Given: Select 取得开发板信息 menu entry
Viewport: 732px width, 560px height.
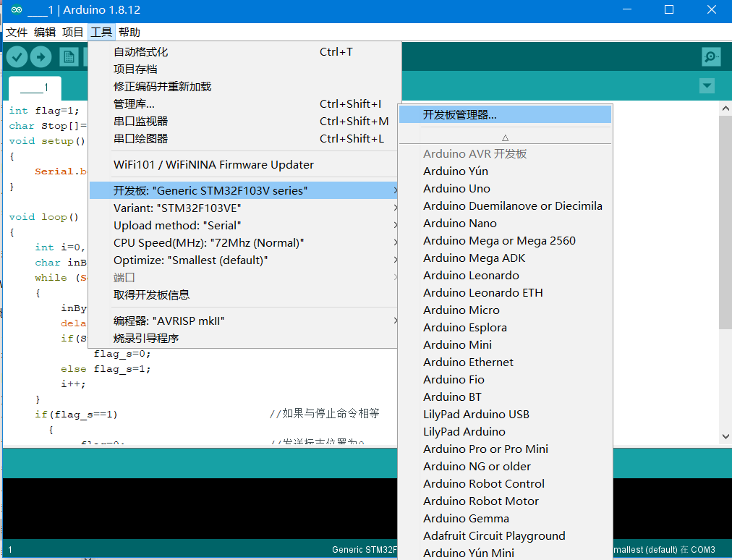Looking at the screenshot, I should pyautogui.click(x=243, y=294).
